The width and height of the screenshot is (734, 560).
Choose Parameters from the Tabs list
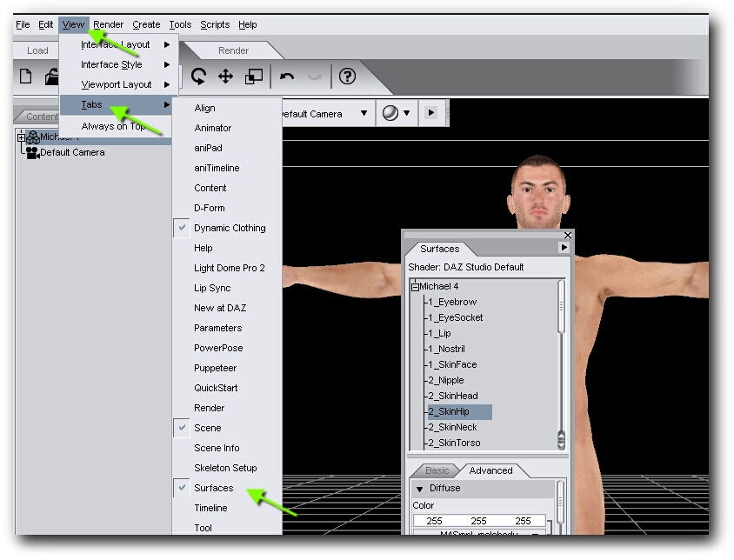(228, 328)
